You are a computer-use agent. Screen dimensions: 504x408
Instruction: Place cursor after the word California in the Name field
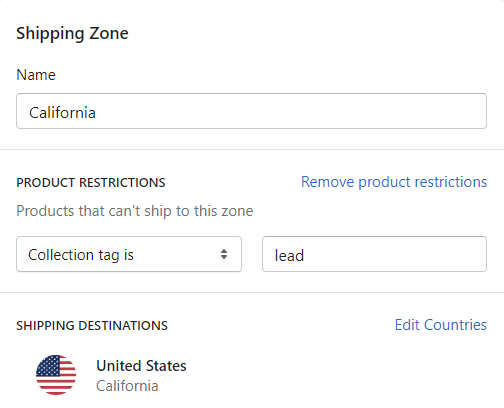pyautogui.click(x=97, y=112)
